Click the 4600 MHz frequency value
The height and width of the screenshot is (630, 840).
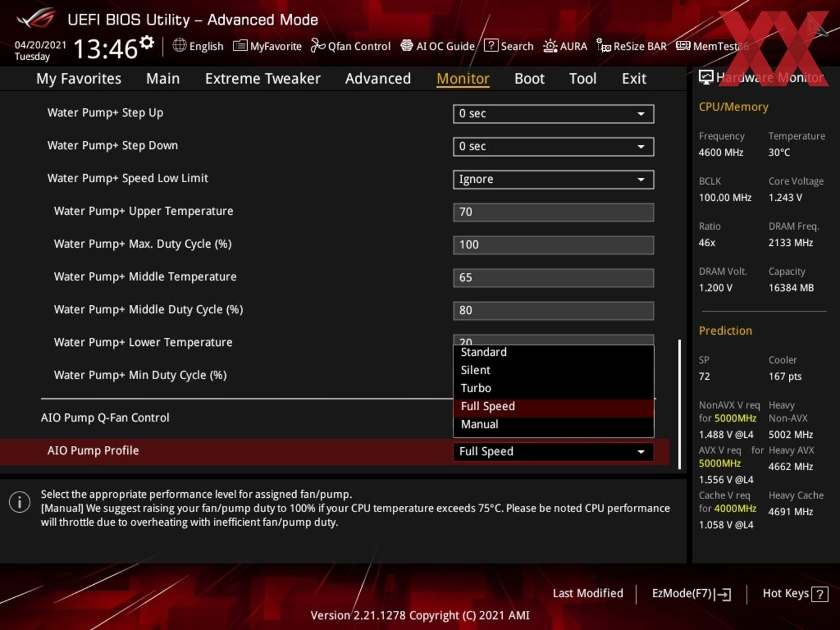pyautogui.click(x=721, y=152)
